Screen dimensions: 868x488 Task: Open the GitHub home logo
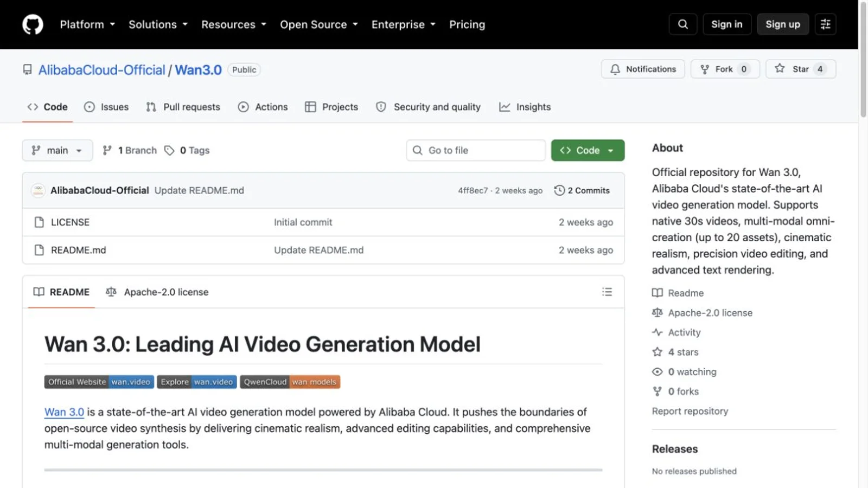click(33, 24)
